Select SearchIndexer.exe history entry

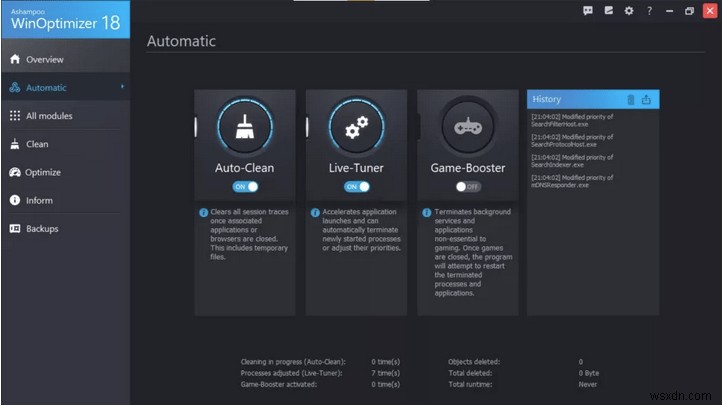pos(572,161)
